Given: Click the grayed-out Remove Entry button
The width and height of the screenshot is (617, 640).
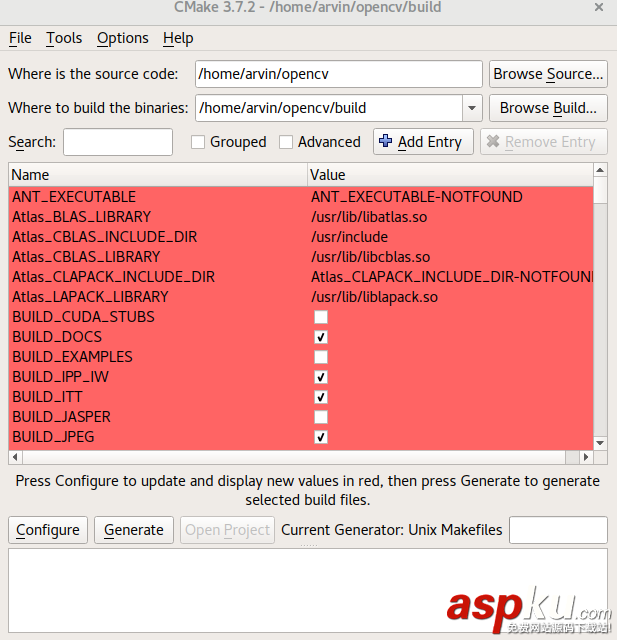Looking at the screenshot, I should [544, 142].
